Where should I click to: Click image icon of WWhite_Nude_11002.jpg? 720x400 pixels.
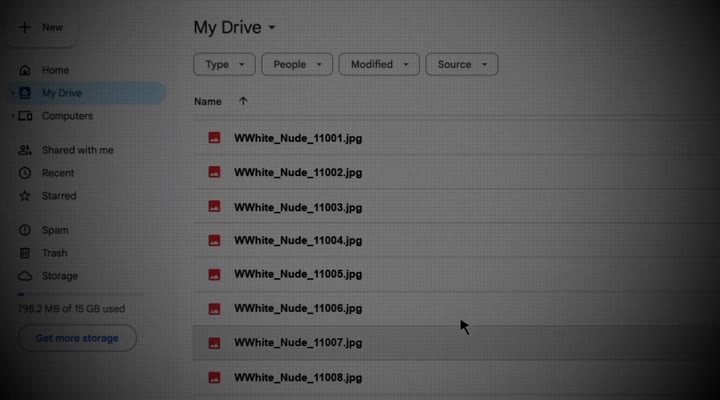point(214,172)
